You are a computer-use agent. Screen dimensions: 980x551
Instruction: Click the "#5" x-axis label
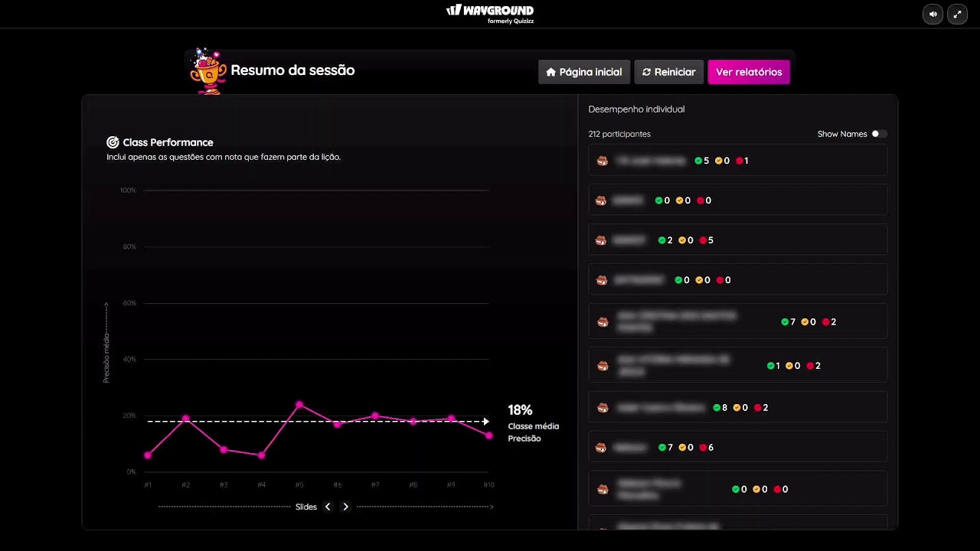299,485
